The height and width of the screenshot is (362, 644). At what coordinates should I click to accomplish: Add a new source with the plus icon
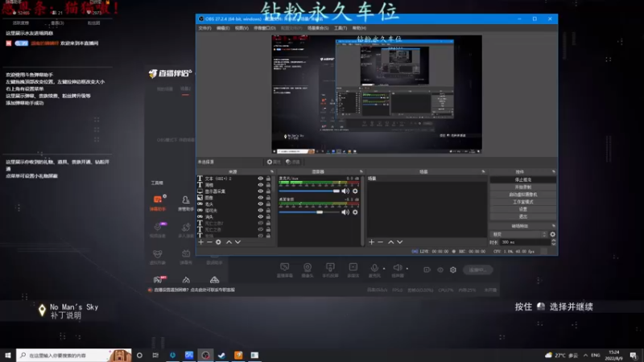200,242
